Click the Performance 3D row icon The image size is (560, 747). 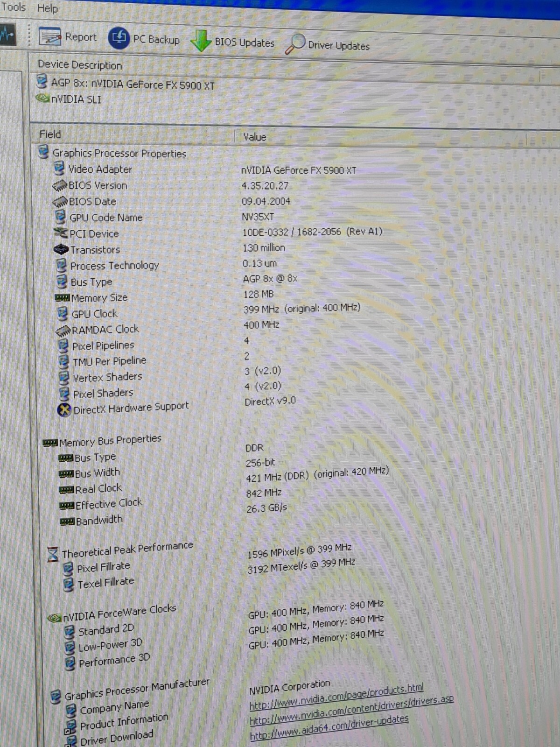pyautogui.click(x=70, y=663)
